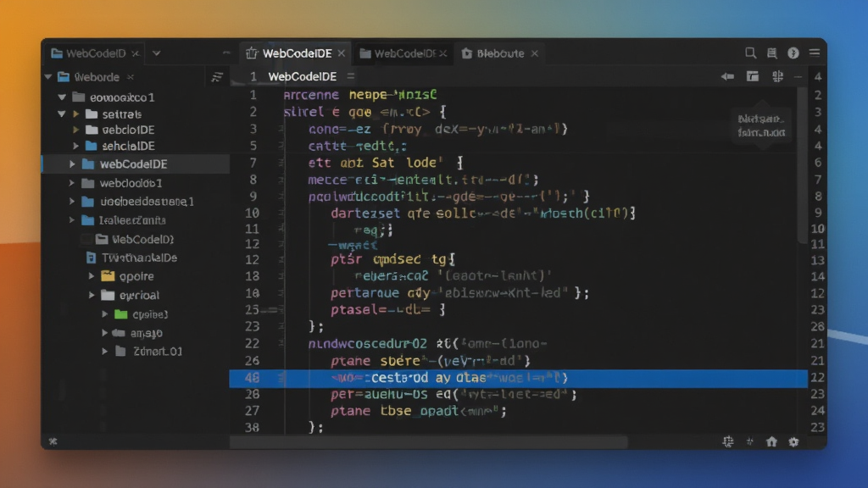Click the vertical editor scrollbar thumb

coord(802,166)
